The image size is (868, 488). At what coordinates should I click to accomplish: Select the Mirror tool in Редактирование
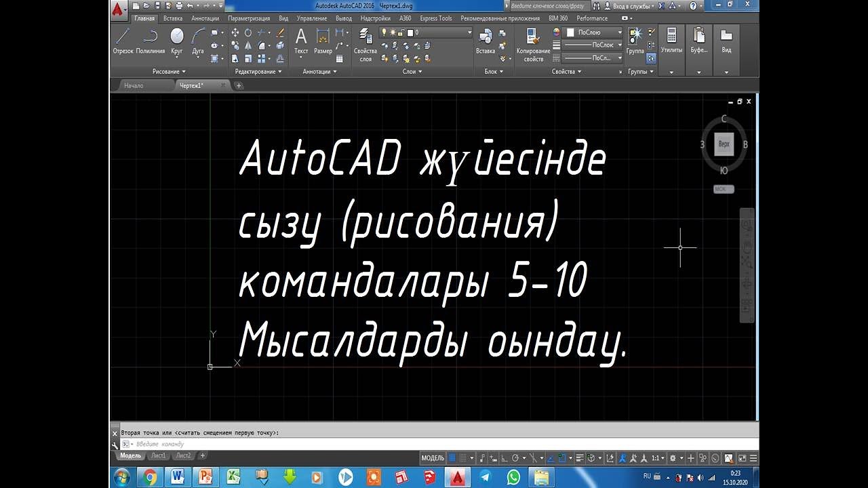248,45
